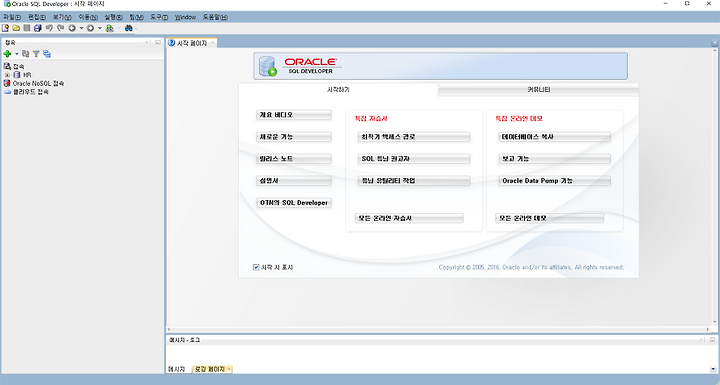Viewport: 720px width, 385px height.
Task: Click the 새로운 기능 button
Action: coord(294,137)
